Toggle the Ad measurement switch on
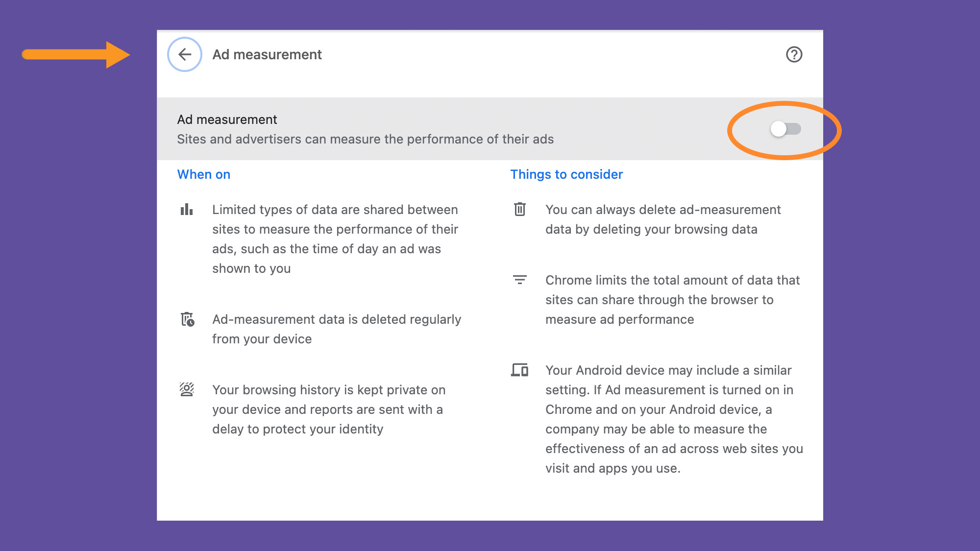Viewport: 980px width, 551px height. click(785, 129)
